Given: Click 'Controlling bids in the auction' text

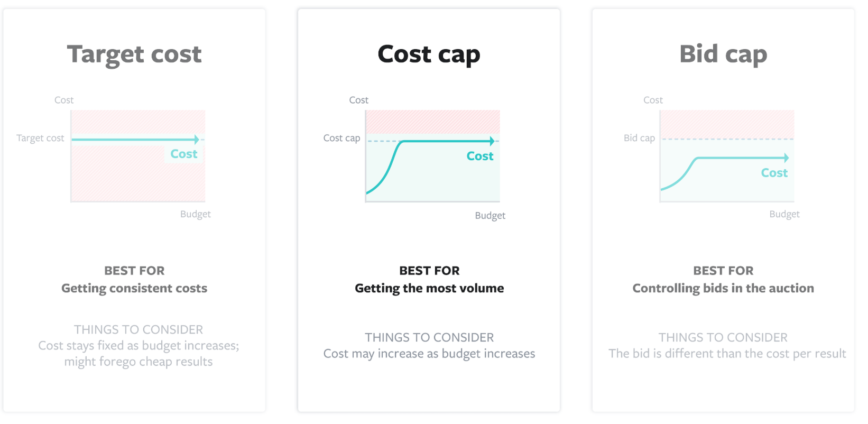Looking at the screenshot, I should 723,288.
